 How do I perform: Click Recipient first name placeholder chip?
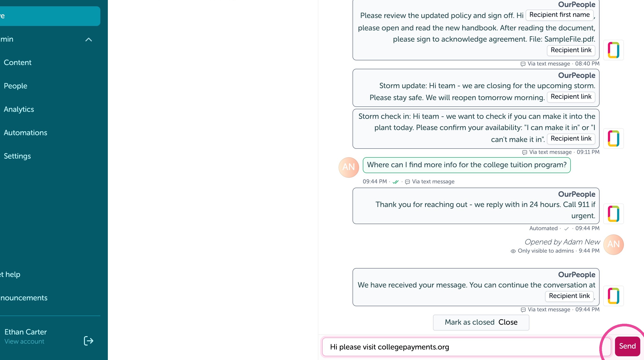pyautogui.click(x=560, y=15)
